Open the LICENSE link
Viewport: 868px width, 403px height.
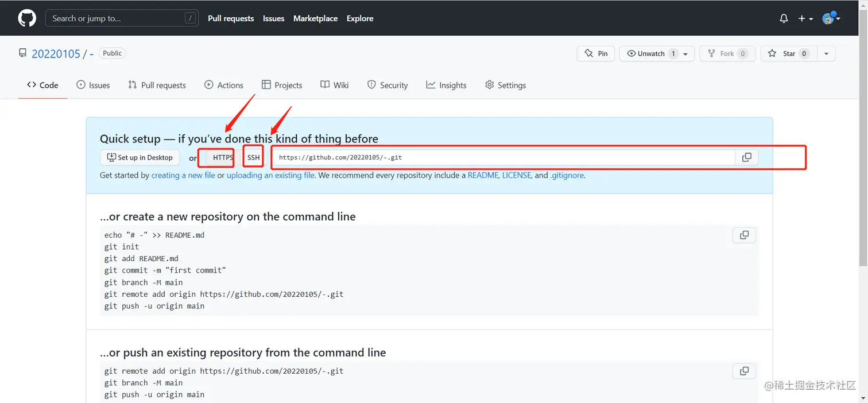point(517,175)
